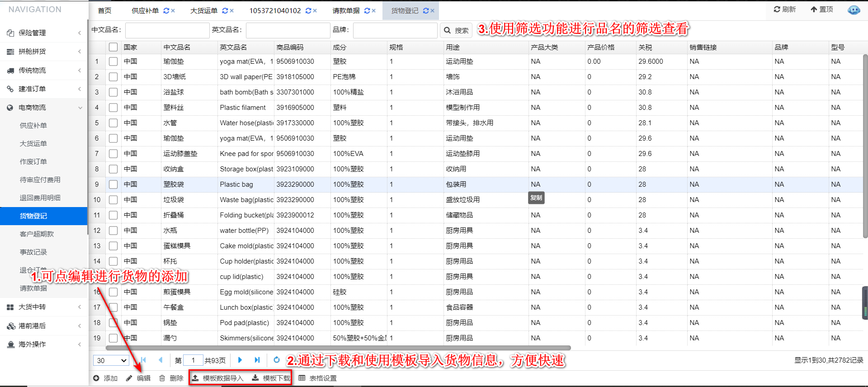
Task: Click 删除 to delete selected rows
Action: point(171,378)
